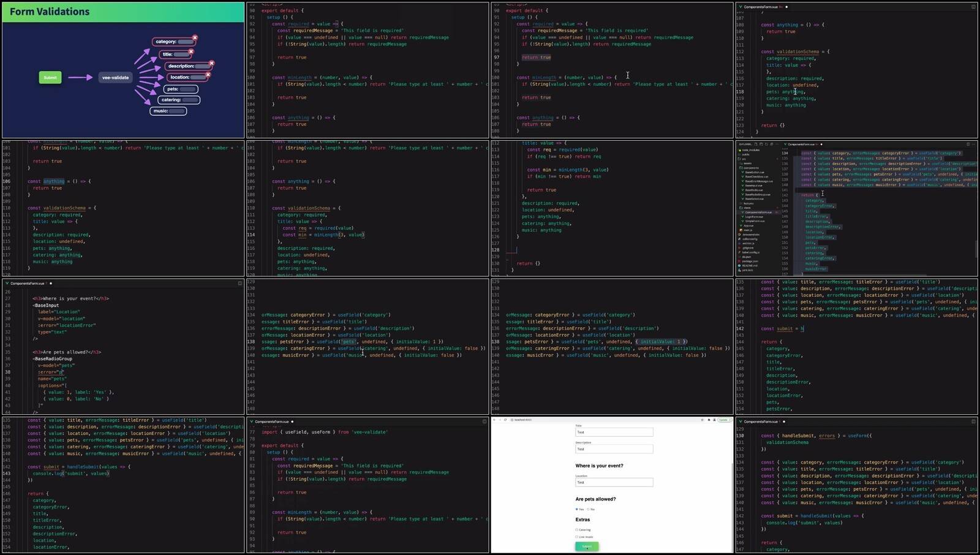Click the Location text input field
The height and width of the screenshot is (555, 980).
pyautogui.click(x=614, y=483)
